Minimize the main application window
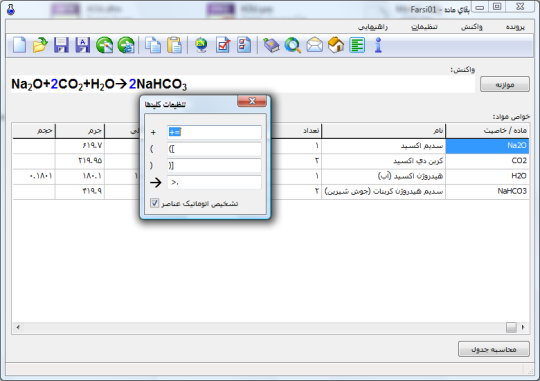Viewport: 540px width, 381px height. click(x=480, y=7)
